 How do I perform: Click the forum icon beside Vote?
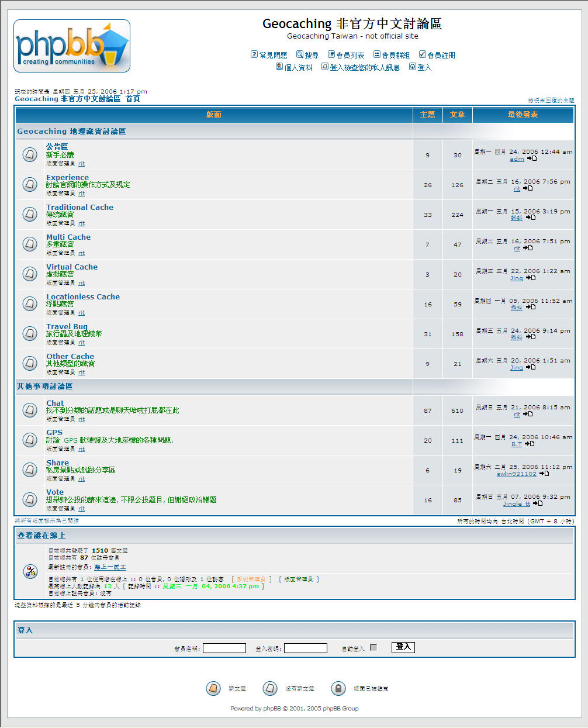[30, 499]
